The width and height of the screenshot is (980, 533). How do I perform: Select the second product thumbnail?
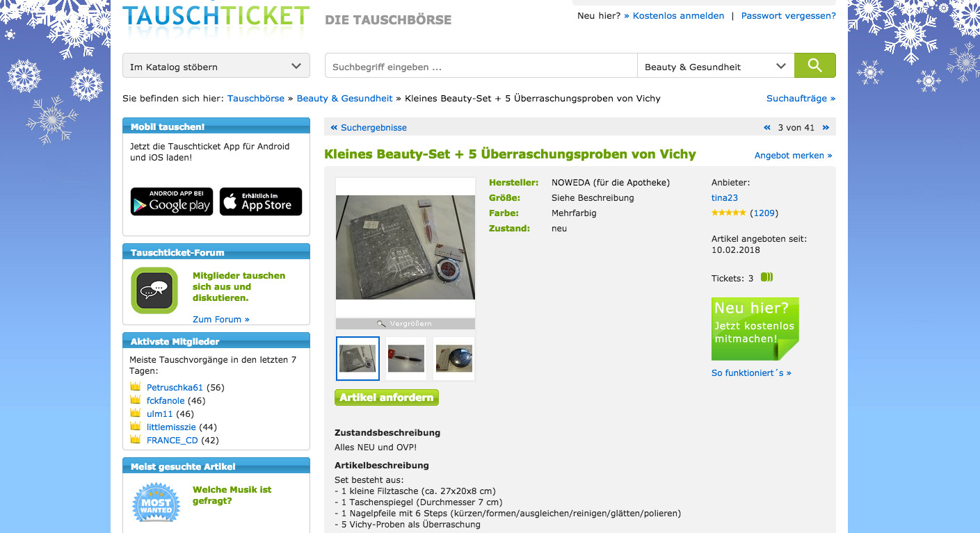click(x=405, y=359)
